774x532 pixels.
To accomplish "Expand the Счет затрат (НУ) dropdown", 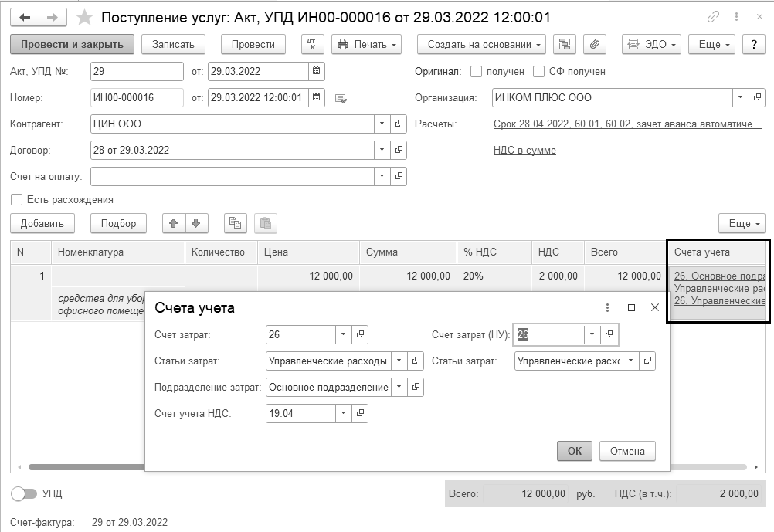I will [592, 334].
